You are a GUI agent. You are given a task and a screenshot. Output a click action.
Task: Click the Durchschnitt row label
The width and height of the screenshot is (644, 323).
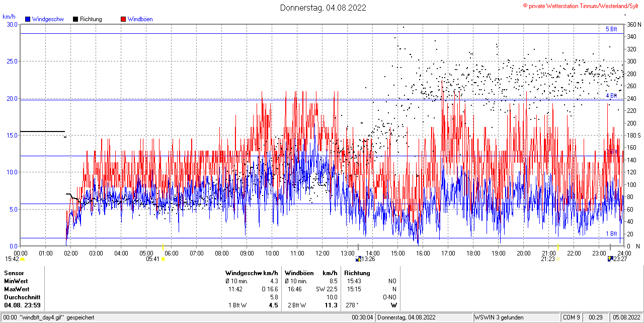tap(22, 297)
